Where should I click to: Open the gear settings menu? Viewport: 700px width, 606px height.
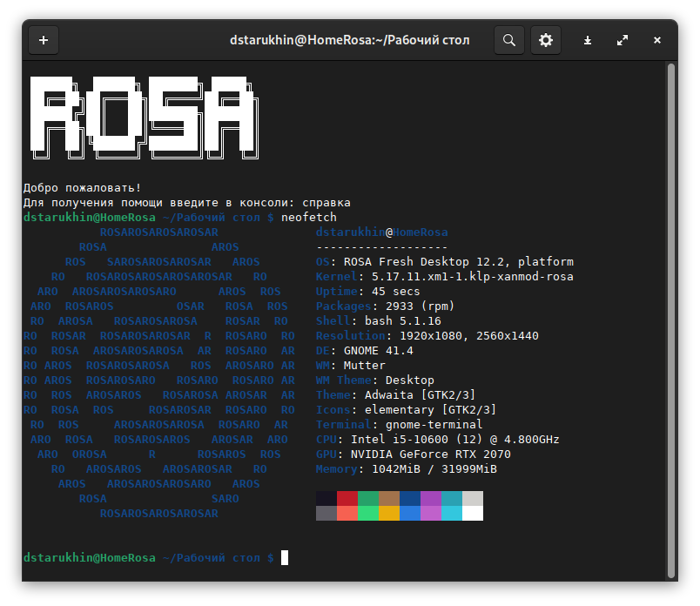tap(546, 40)
